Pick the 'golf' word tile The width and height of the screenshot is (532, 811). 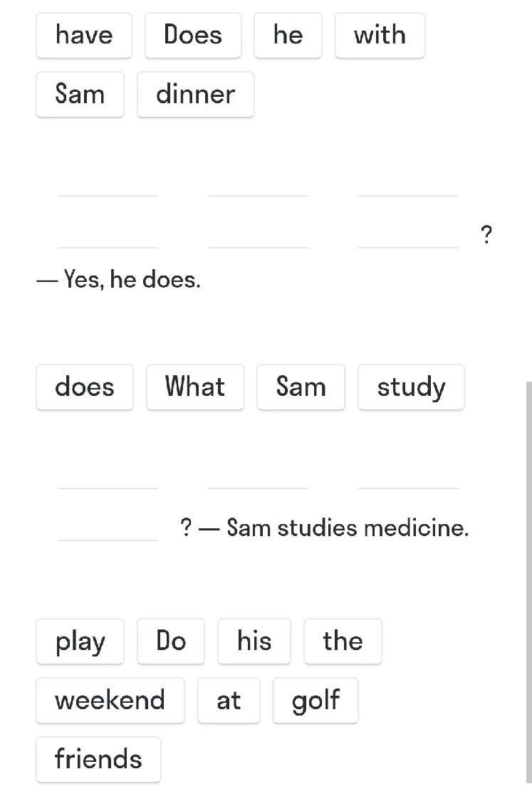point(315,701)
